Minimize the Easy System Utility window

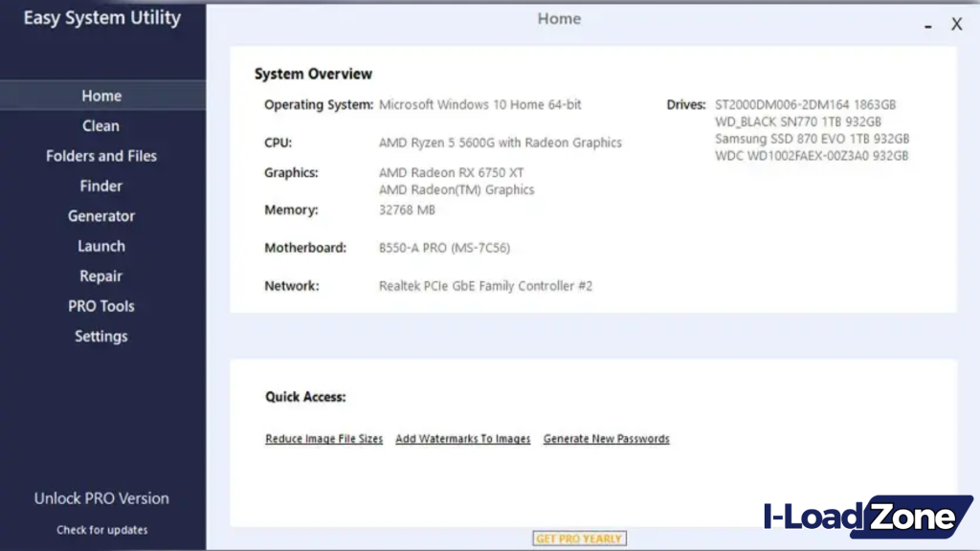pyautogui.click(x=926, y=25)
